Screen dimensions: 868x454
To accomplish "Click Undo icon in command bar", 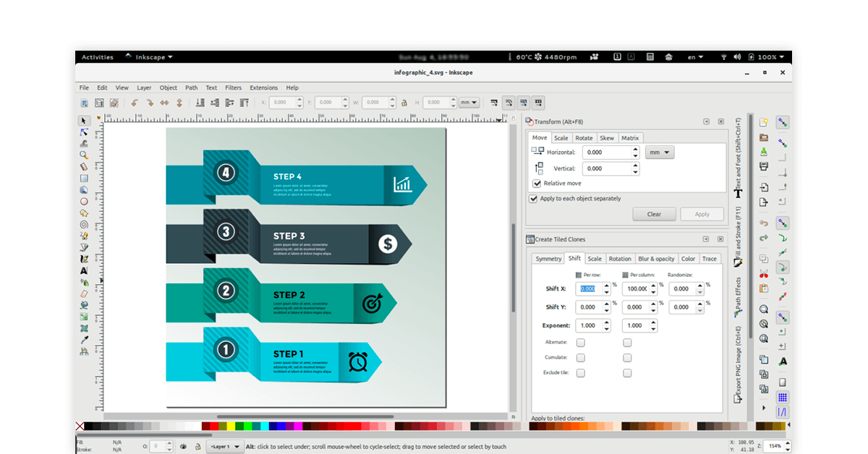I will tap(764, 223).
